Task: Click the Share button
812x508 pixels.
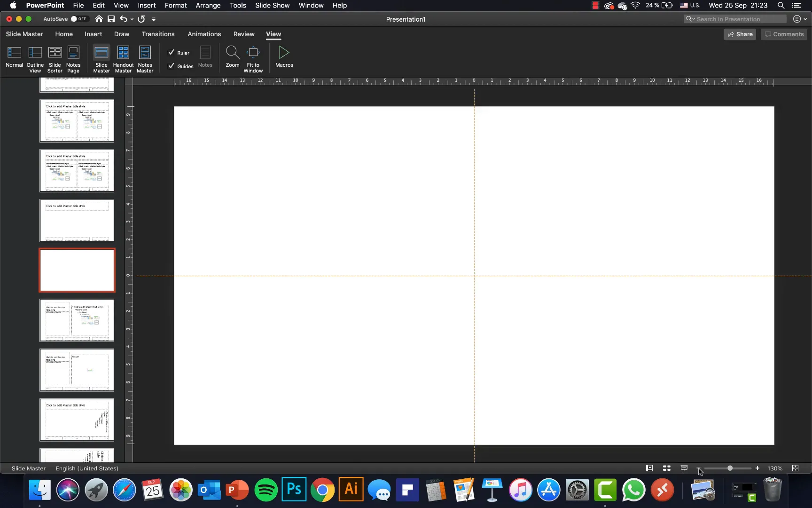Action: pos(740,34)
